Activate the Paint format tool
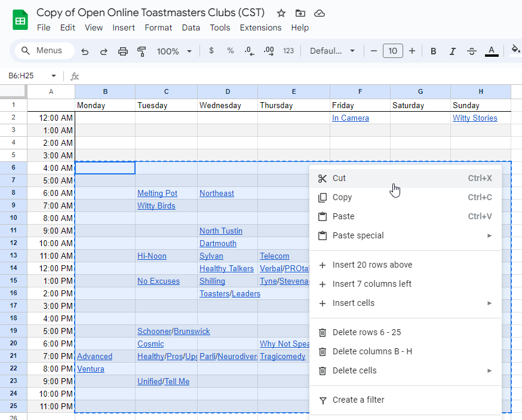The image size is (522, 420). (x=142, y=51)
